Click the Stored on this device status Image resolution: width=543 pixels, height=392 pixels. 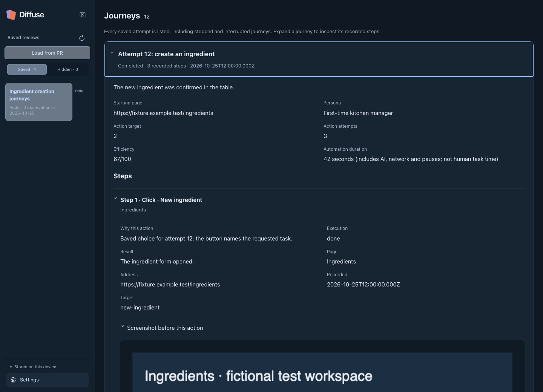point(35,367)
